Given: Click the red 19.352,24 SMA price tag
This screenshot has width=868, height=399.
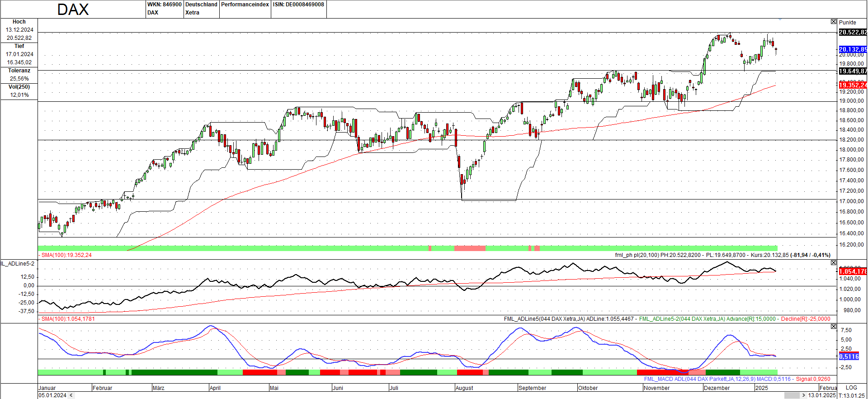Looking at the screenshot, I should [x=853, y=85].
